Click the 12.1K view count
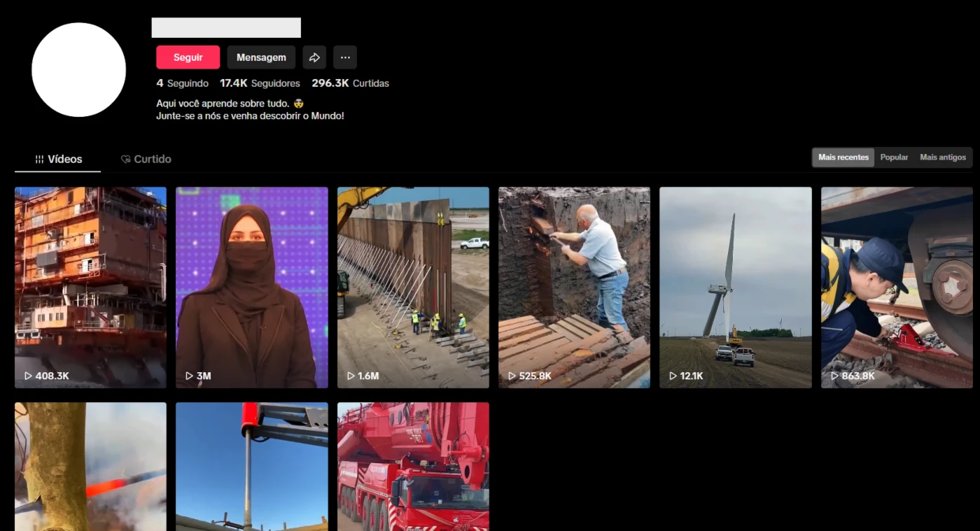Screen dimensions: 980x531 pos(692,376)
